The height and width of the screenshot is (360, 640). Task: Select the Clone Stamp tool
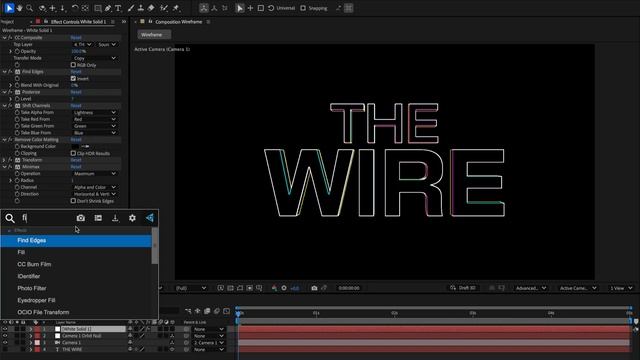point(140,8)
